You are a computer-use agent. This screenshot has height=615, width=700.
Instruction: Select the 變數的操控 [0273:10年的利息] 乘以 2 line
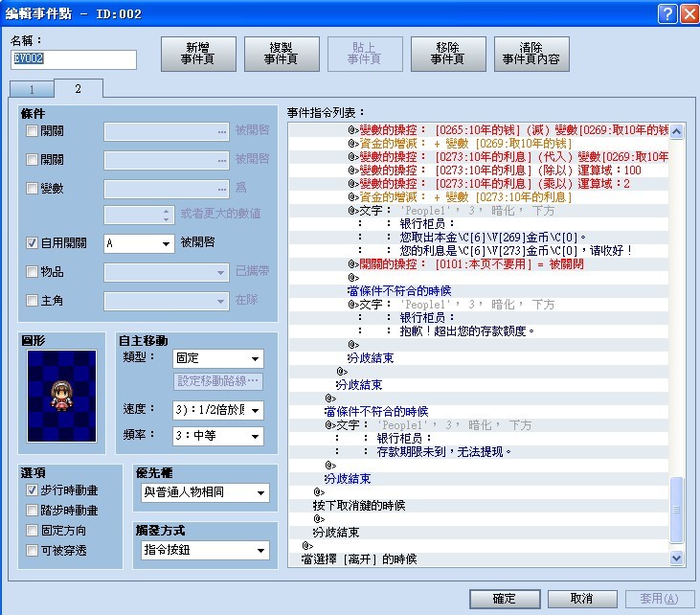[x=479, y=184]
